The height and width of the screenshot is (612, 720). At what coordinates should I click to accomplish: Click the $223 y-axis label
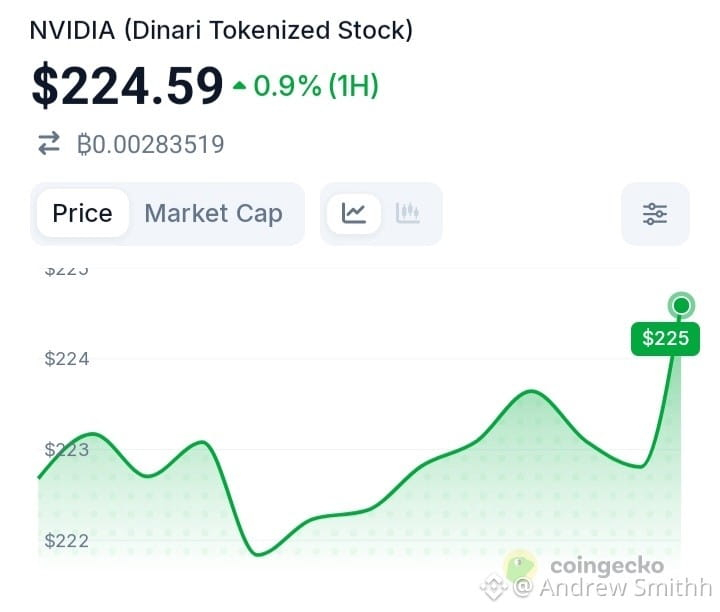[x=67, y=449]
